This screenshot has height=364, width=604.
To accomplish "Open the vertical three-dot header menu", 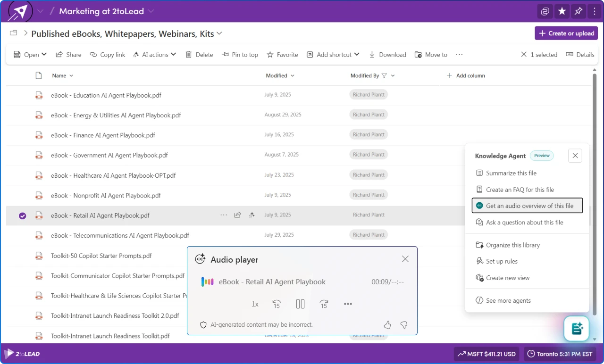I will click(595, 11).
